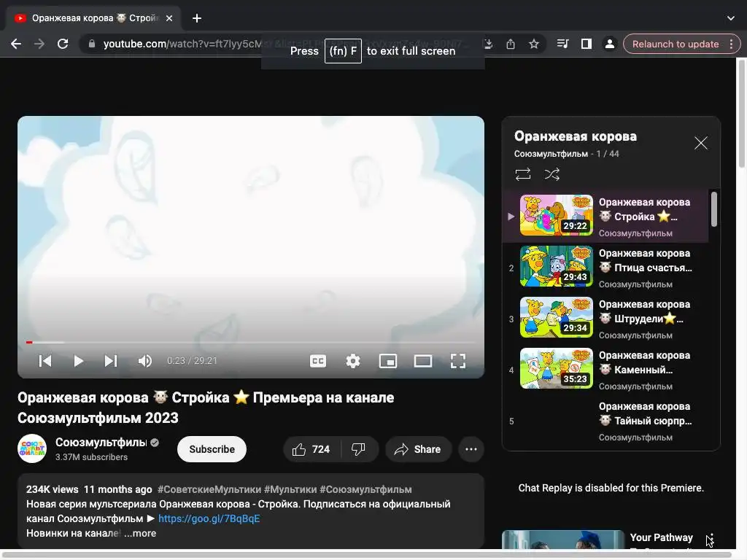Reload the YouTube page
747x560 pixels.
tap(63, 44)
